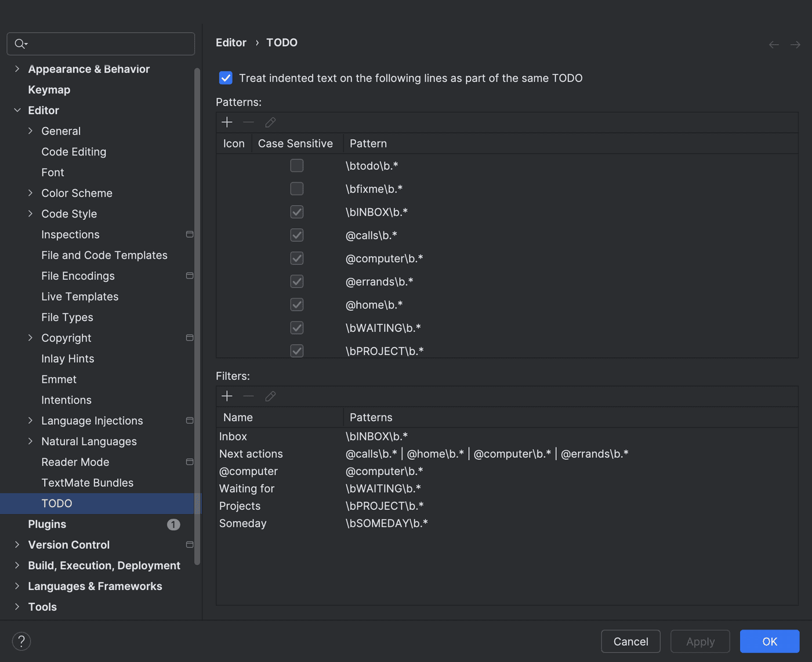Focus the settings search field
Screen dimensions: 812x662
coord(101,44)
